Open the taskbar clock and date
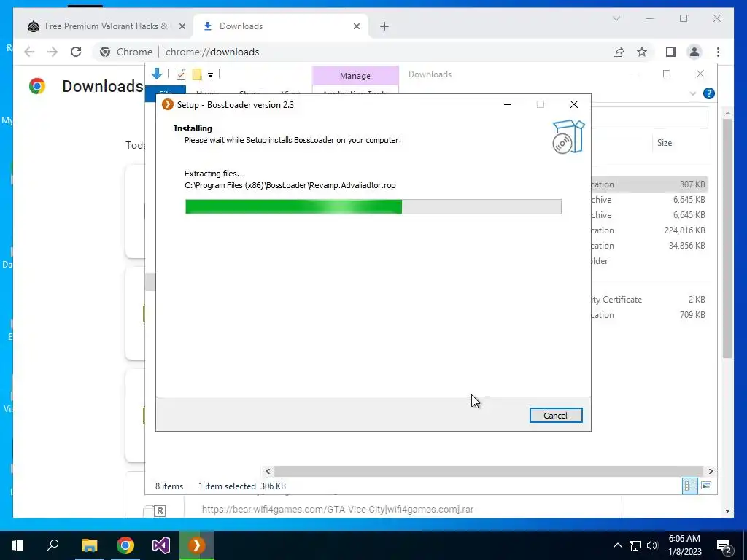This screenshot has width=747, height=560. pyautogui.click(x=684, y=545)
